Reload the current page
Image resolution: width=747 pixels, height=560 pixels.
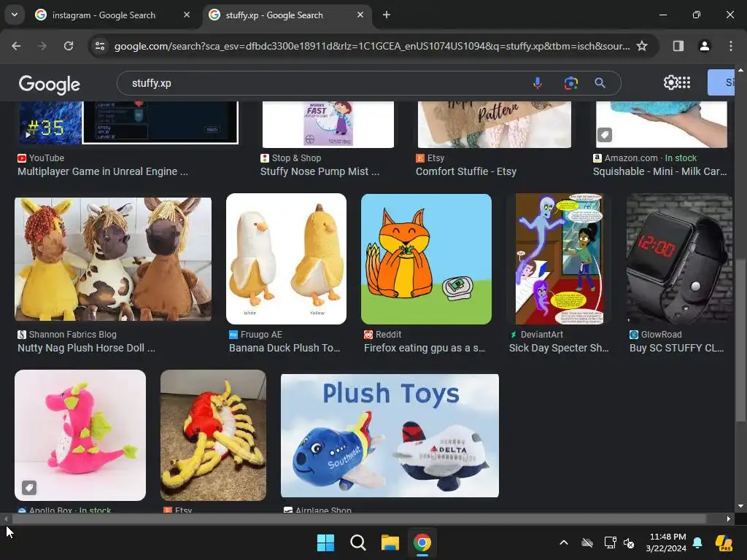pyautogui.click(x=69, y=46)
